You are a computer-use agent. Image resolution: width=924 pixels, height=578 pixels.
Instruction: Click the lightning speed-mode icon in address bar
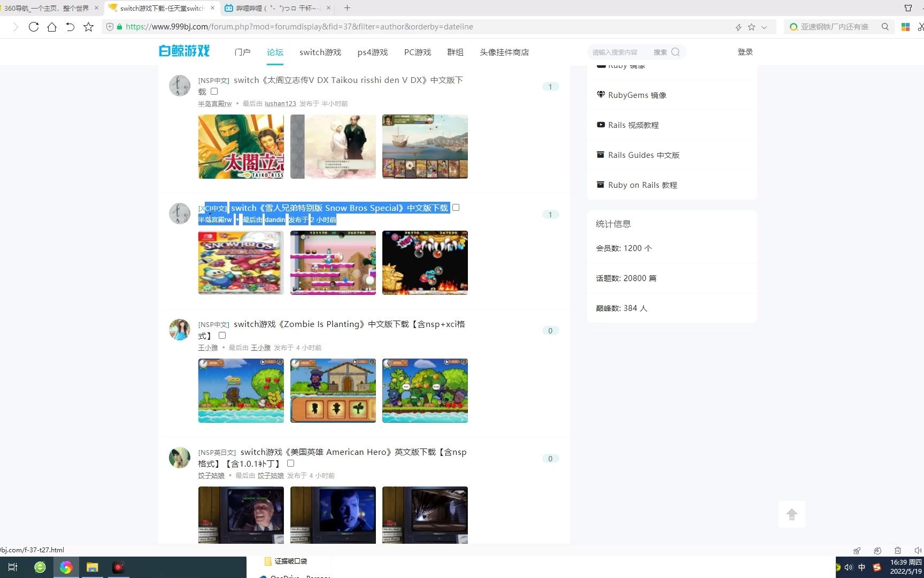(738, 27)
